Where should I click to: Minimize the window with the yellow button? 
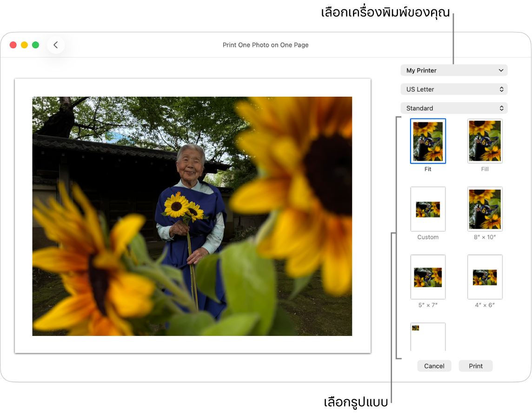(x=24, y=45)
